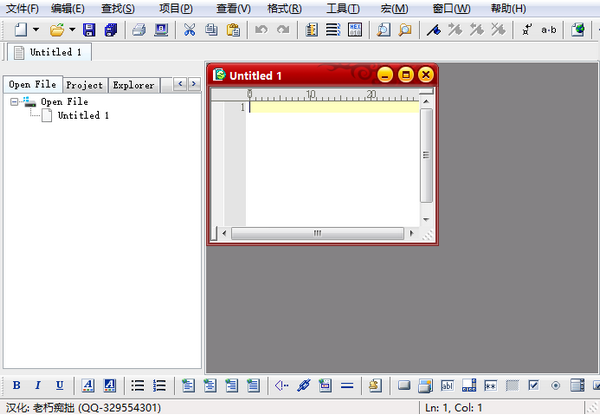Click the Paste clipboard icon
The image size is (600, 415).
tap(232, 30)
